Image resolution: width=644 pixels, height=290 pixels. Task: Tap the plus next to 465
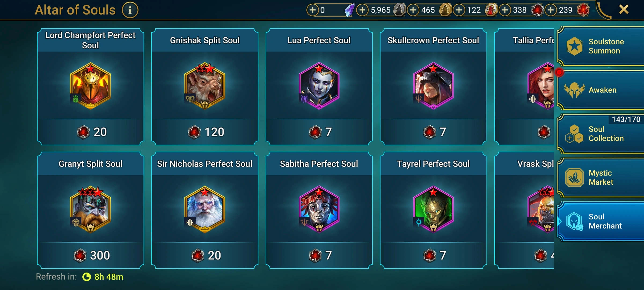point(413,10)
